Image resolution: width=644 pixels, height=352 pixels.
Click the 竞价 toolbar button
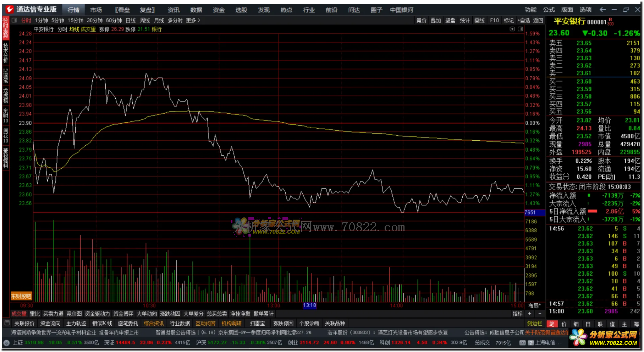(422, 21)
